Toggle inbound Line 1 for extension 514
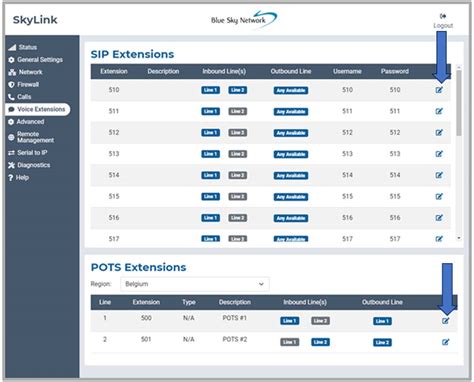The image size is (474, 382). pos(210,175)
